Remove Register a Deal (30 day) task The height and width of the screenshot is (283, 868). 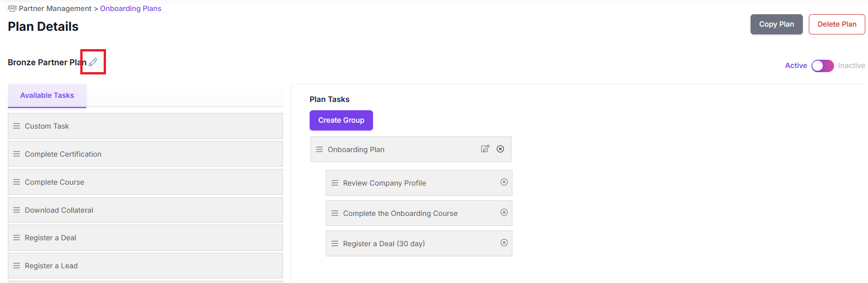click(504, 243)
